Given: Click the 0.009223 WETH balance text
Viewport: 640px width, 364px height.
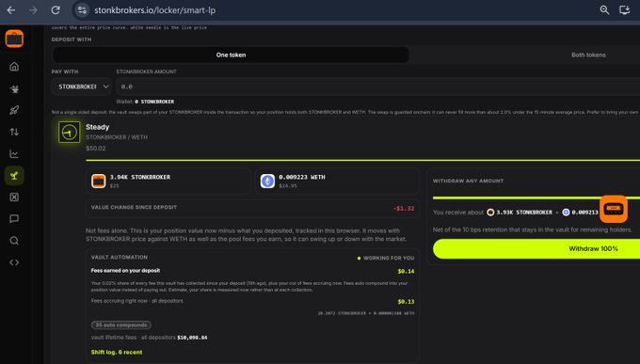Looking at the screenshot, I should pos(302,177).
